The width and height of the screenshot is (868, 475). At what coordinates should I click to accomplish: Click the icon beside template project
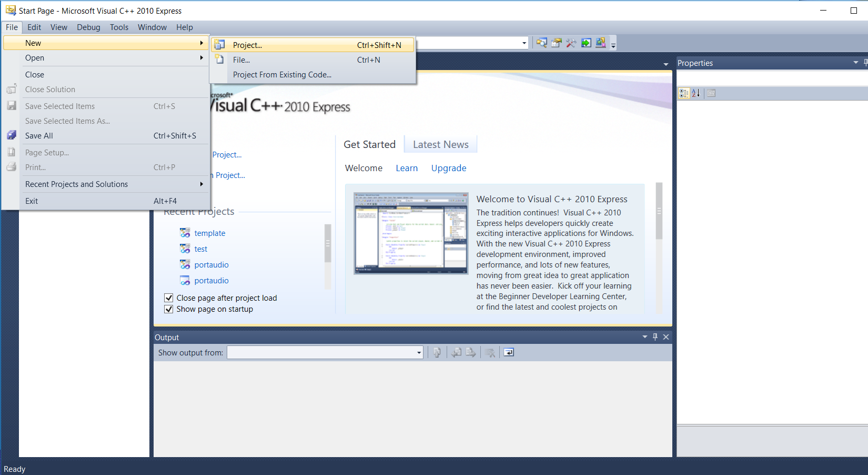[185, 233]
